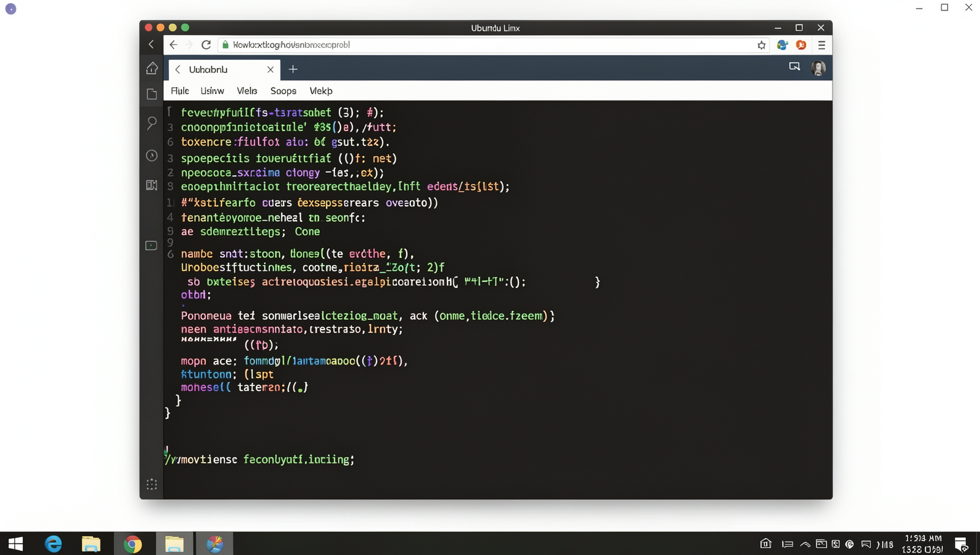Open the hamburger menu in browser toolbar
The height and width of the screenshot is (555, 980).
[x=821, y=45]
